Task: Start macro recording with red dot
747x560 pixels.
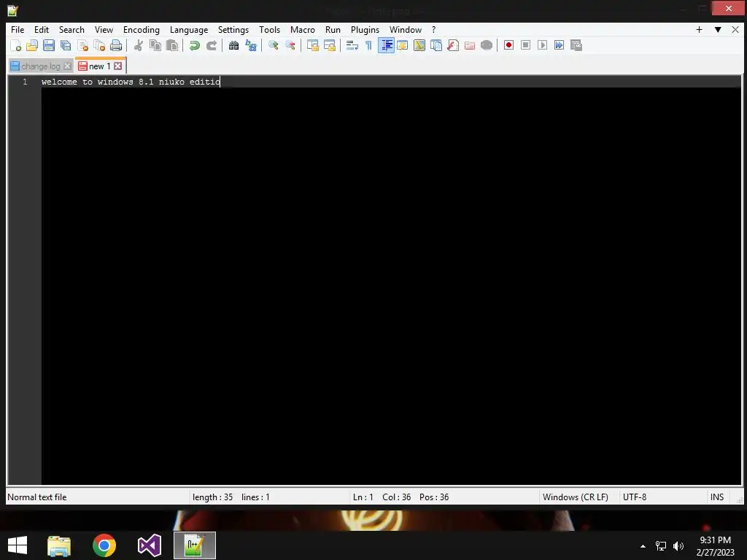Action: pos(508,45)
